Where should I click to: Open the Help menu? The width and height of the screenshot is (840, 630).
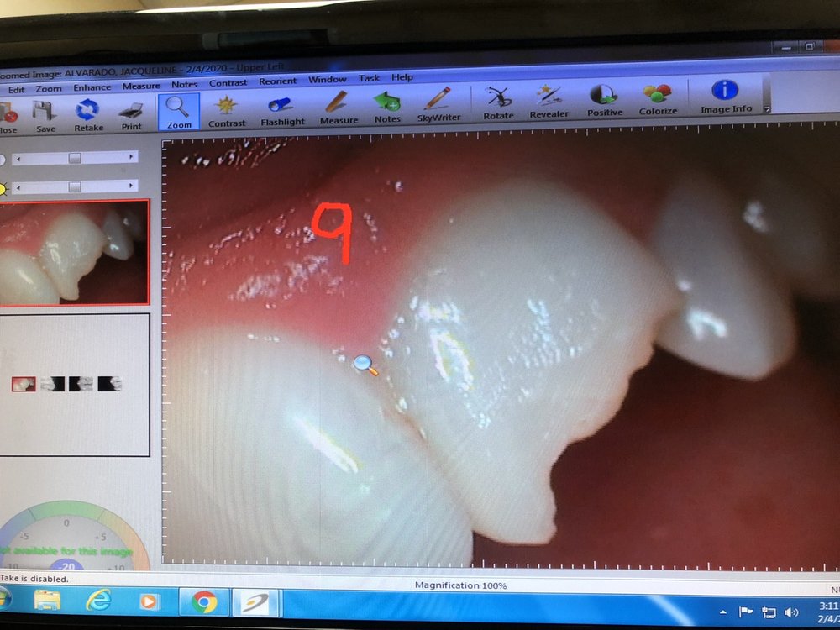(402, 77)
